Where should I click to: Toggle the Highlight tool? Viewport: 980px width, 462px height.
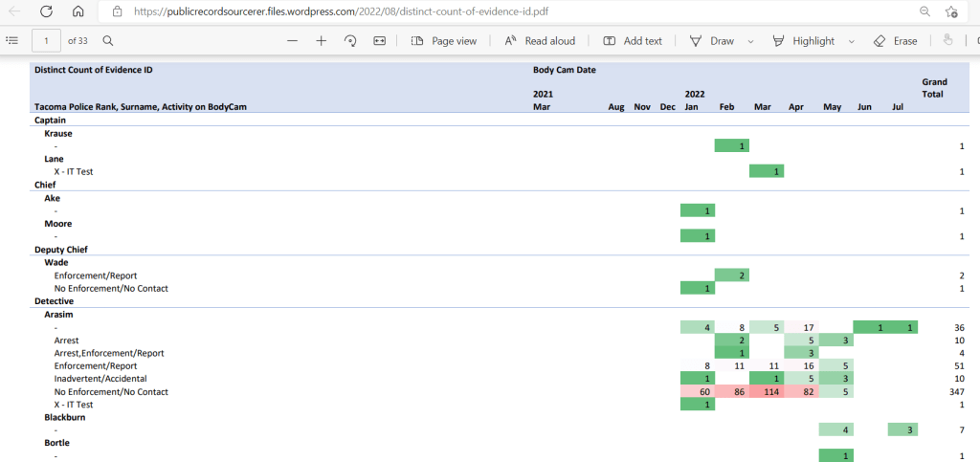803,41
